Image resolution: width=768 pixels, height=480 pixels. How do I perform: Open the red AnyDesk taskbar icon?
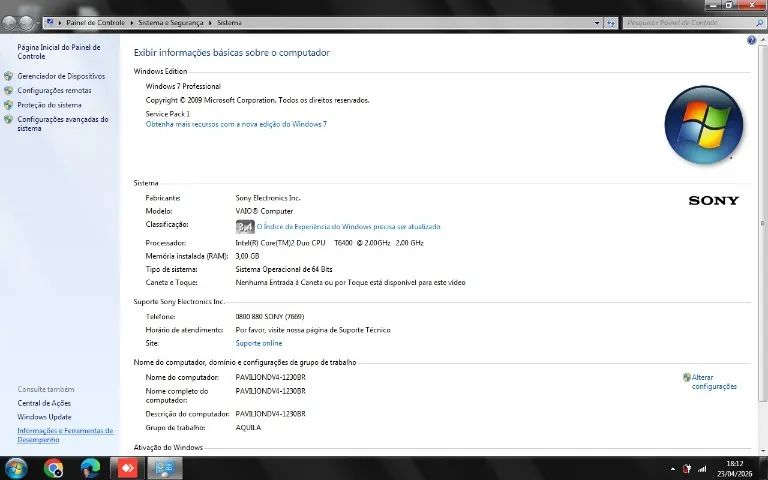[127, 468]
